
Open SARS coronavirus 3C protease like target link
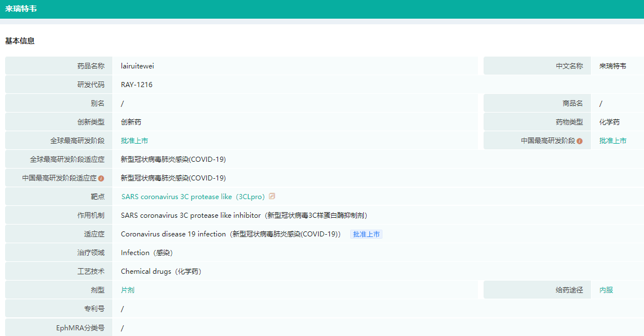click(192, 197)
